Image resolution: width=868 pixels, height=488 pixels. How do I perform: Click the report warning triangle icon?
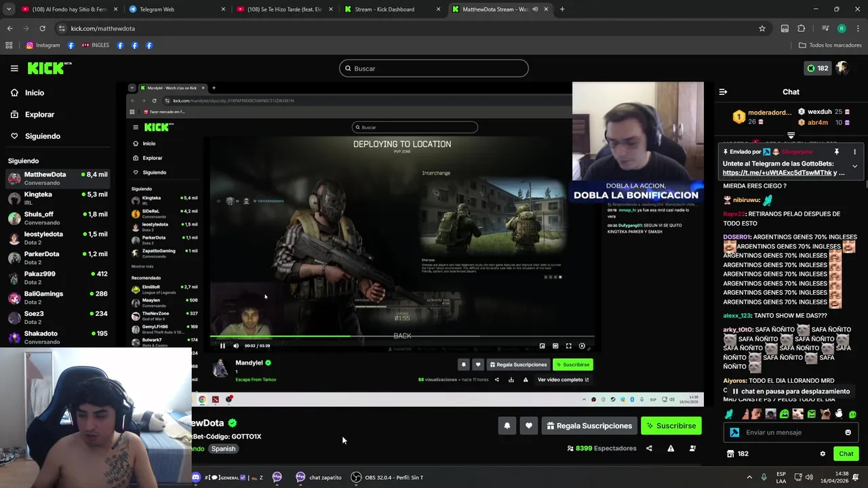(x=671, y=448)
